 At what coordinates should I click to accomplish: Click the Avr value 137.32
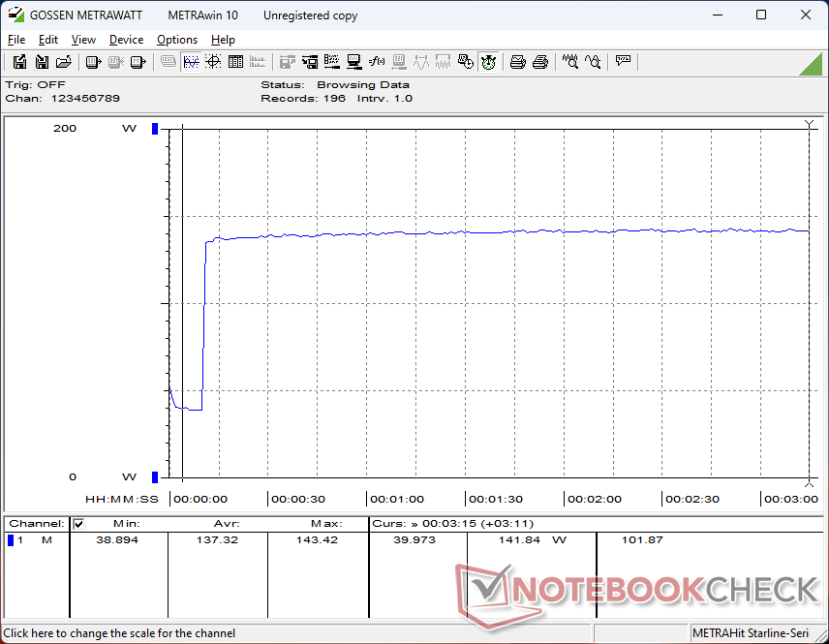pos(217,539)
